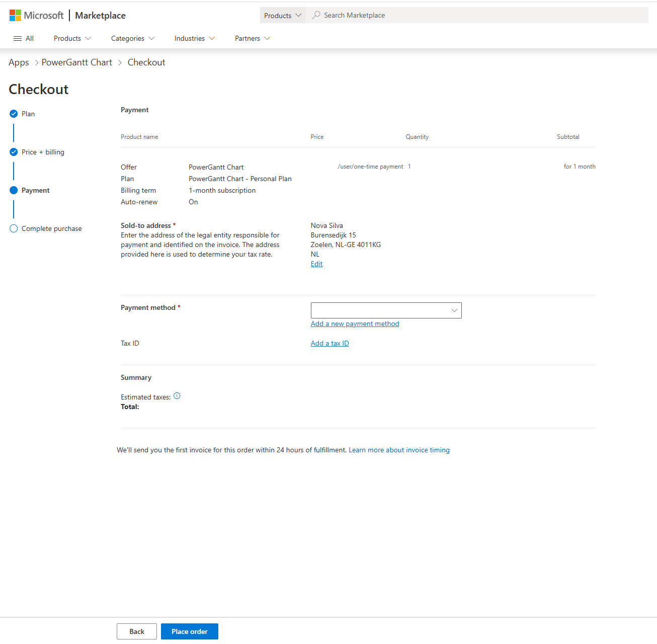Expand the Products nav menu
The height and width of the screenshot is (644, 657).
click(x=72, y=38)
